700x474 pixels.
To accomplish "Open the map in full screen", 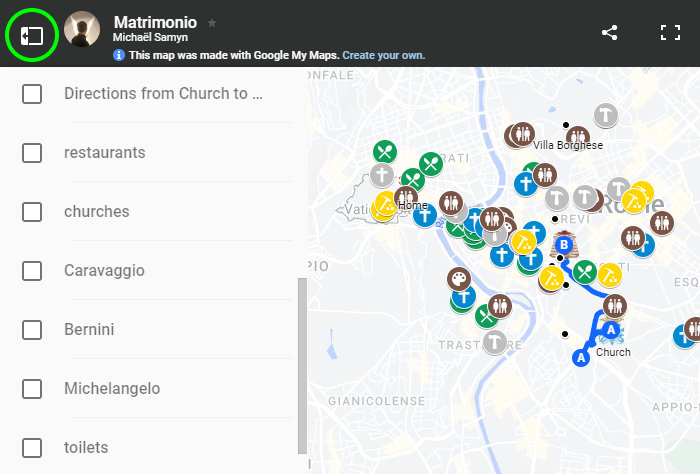I will pyautogui.click(x=670, y=32).
